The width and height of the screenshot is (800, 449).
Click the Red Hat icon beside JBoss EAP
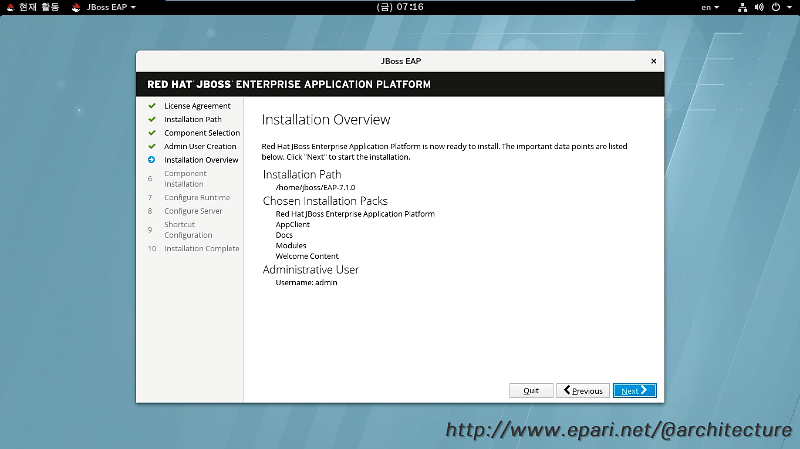point(76,7)
